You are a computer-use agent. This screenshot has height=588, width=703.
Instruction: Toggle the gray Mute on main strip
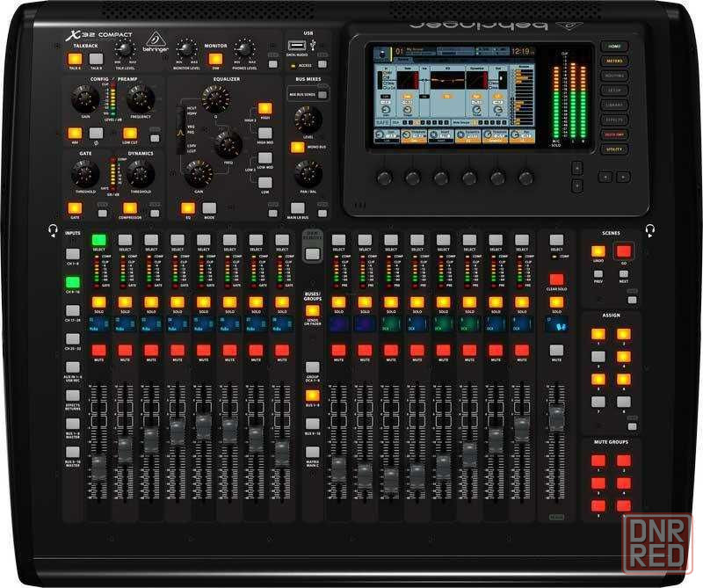(556, 351)
